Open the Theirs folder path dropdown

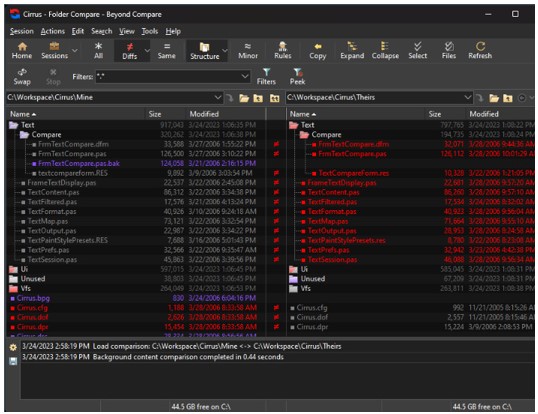point(468,98)
